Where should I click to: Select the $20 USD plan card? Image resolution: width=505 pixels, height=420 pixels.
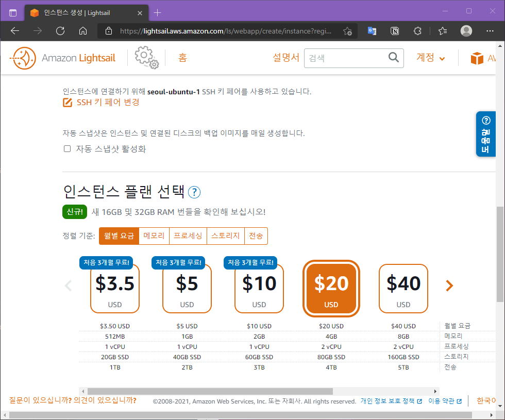[331, 288]
